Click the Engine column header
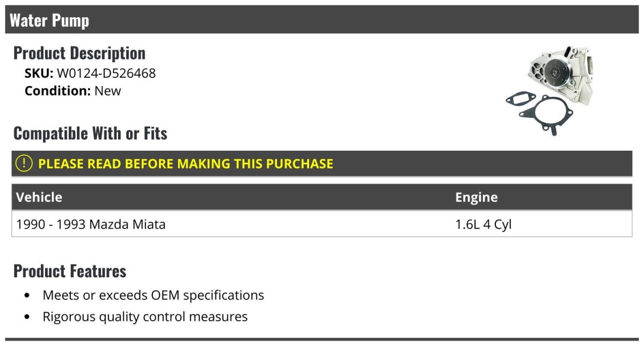 tap(476, 197)
